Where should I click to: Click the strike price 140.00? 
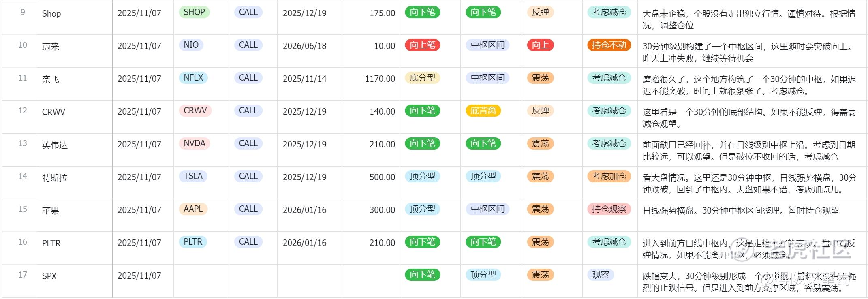pyautogui.click(x=382, y=112)
